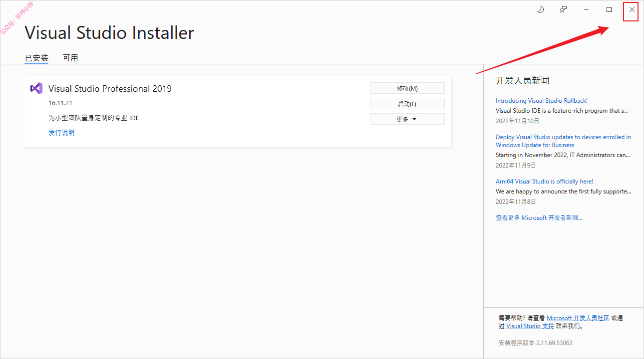Viewport: 644px width, 359px height.
Task: Visit Microsoft 开发人员社区 link
Action: [578, 318]
